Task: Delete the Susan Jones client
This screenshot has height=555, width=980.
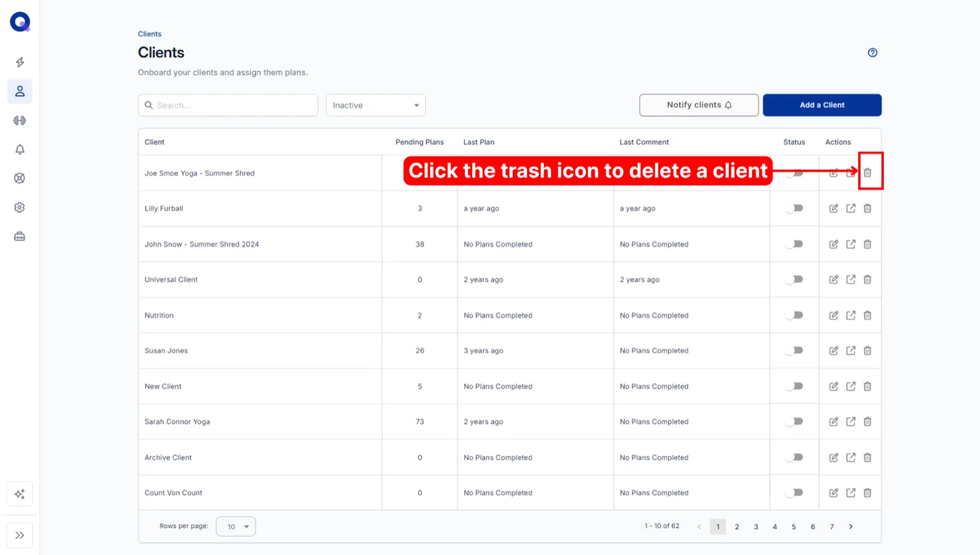Action: 867,350
